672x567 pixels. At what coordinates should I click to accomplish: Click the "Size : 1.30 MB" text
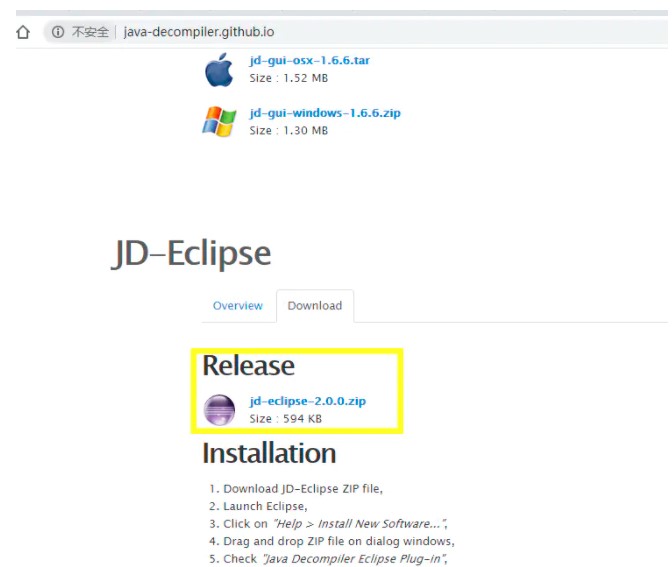288,130
